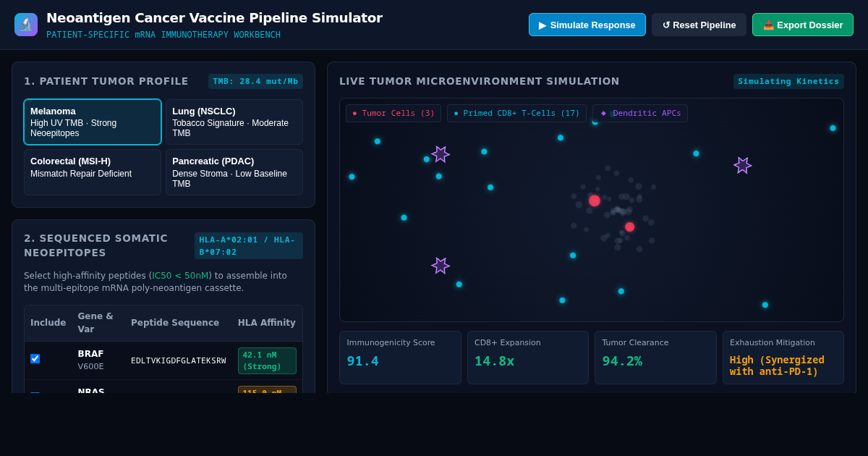Click the BRAF gene name cell

(90, 354)
